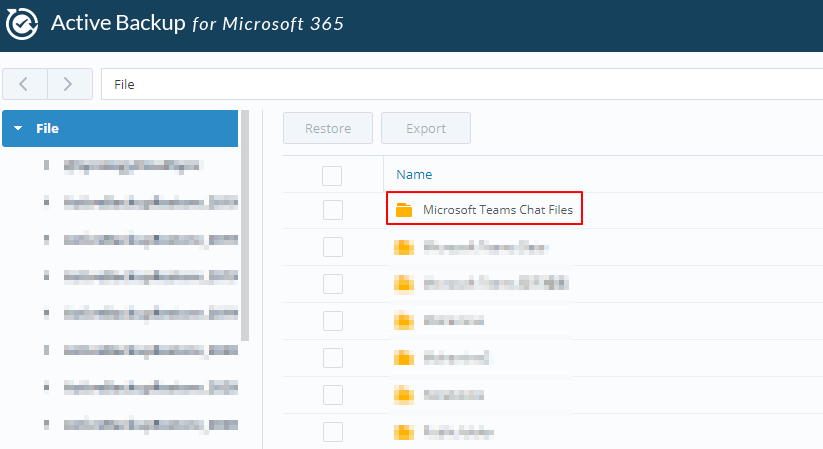Check the Microsoft Teams Chat Files checkbox
This screenshot has height=449, width=823.
tap(332, 210)
